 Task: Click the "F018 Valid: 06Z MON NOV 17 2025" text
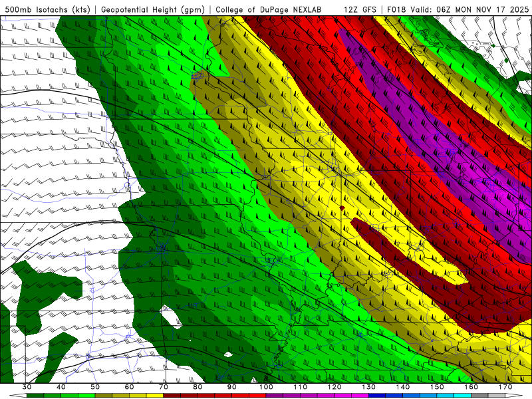(x=458, y=9)
